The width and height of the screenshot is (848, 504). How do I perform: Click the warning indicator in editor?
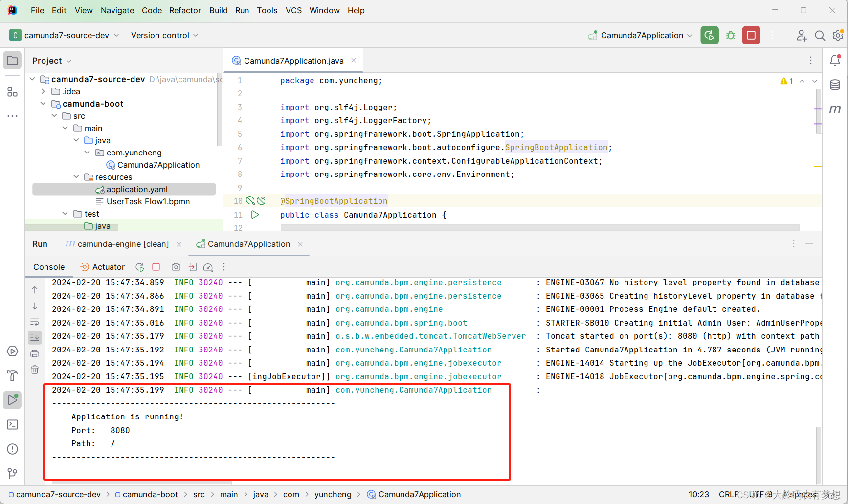point(787,81)
